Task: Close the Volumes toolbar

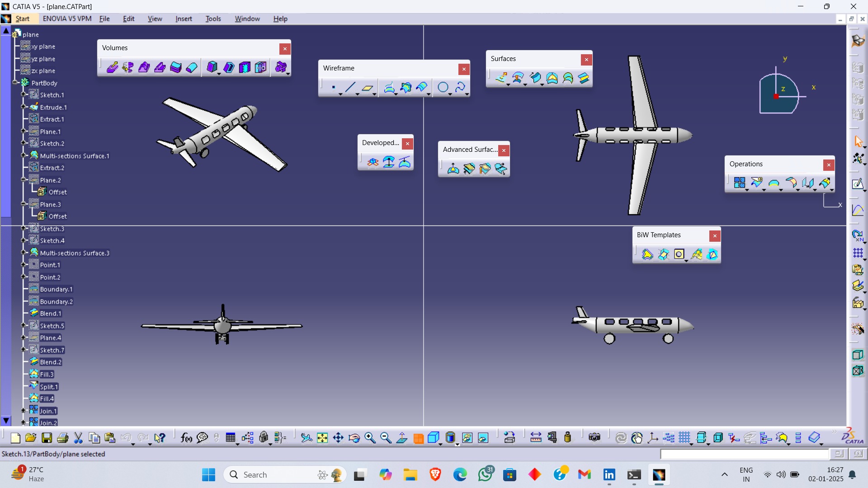Action: tap(285, 49)
